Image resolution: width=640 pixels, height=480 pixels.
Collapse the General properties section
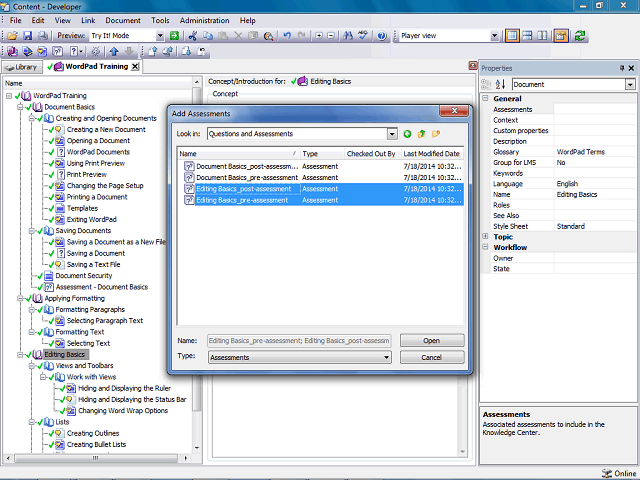tap(485, 98)
